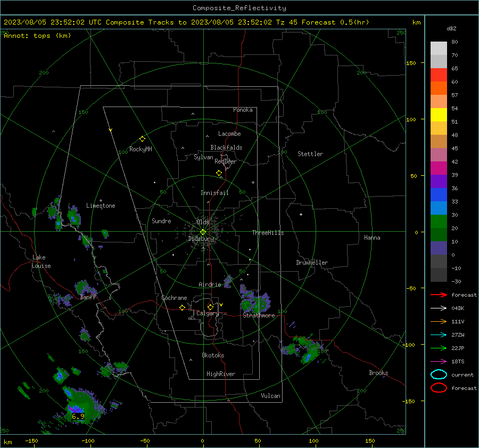
Task: Select the Sylvan town label
Action: (203, 157)
